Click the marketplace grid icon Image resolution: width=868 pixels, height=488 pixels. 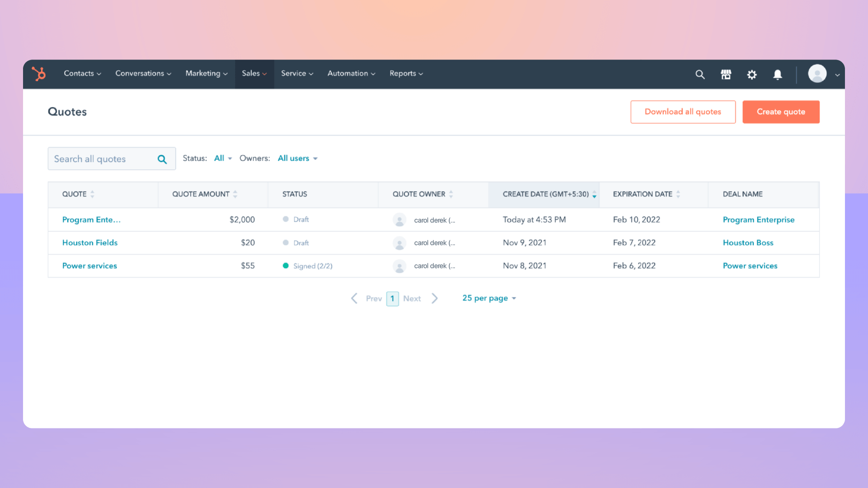click(x=726, y=74)
